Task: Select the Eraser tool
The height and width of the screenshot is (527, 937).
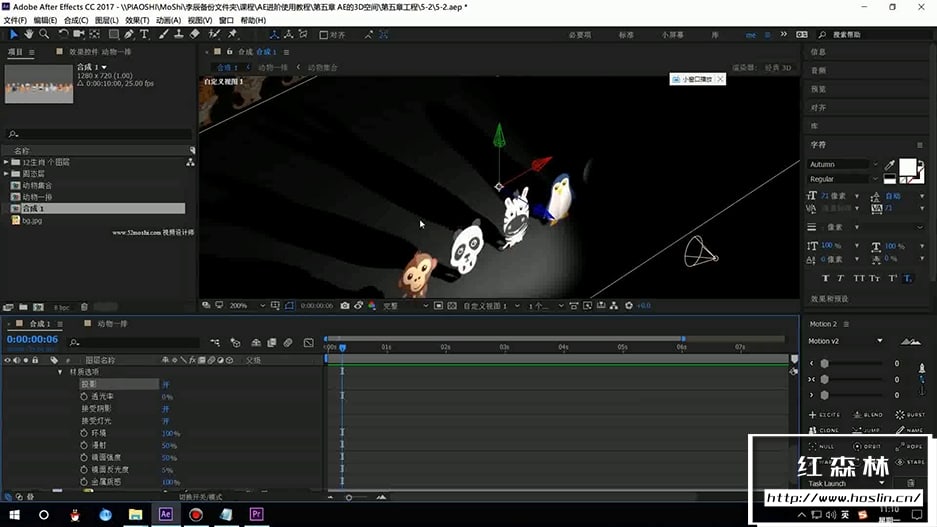Action: pos(195,35)
